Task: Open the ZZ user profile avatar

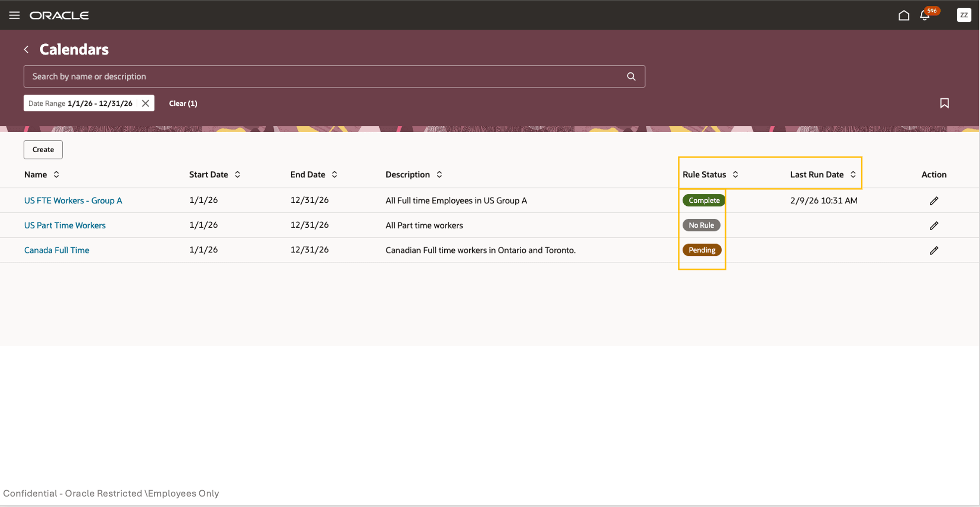Action: 964,15
